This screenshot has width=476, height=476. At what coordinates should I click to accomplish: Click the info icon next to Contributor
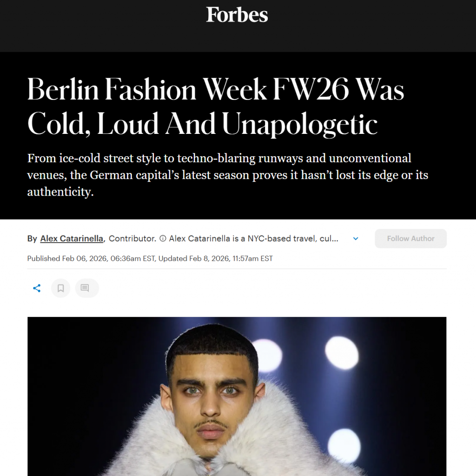click(x=163, y=238)
